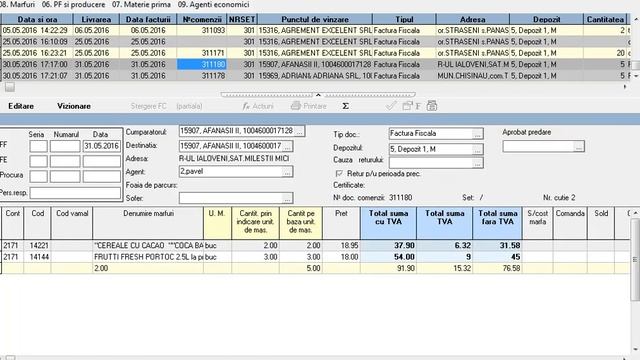Open the Sofer lookup ellipsis button
640x360 pixels.
tap(287, 198)
